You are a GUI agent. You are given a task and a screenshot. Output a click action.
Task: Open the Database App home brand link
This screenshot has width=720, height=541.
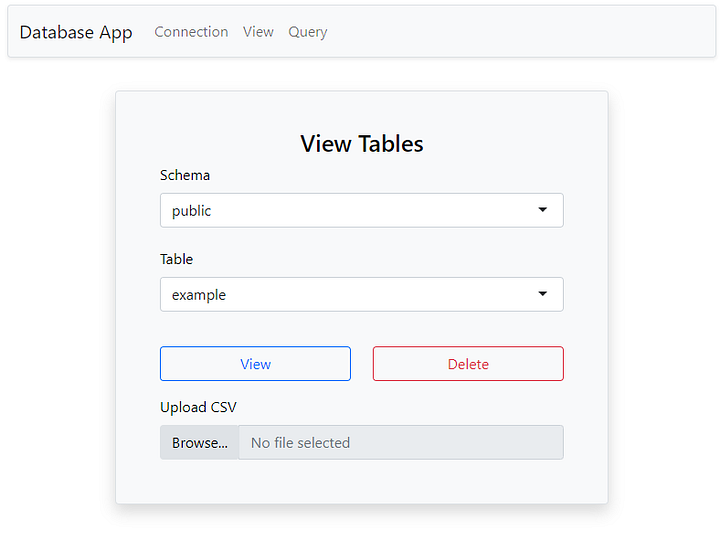coord(76,32)
